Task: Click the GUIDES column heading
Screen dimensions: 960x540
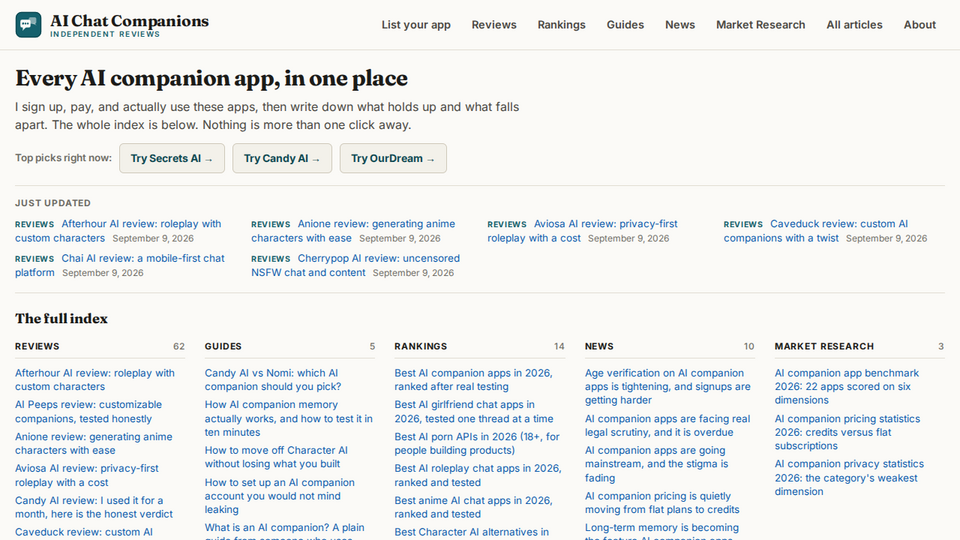Action: pyautogui.click(x=223, y=347)
